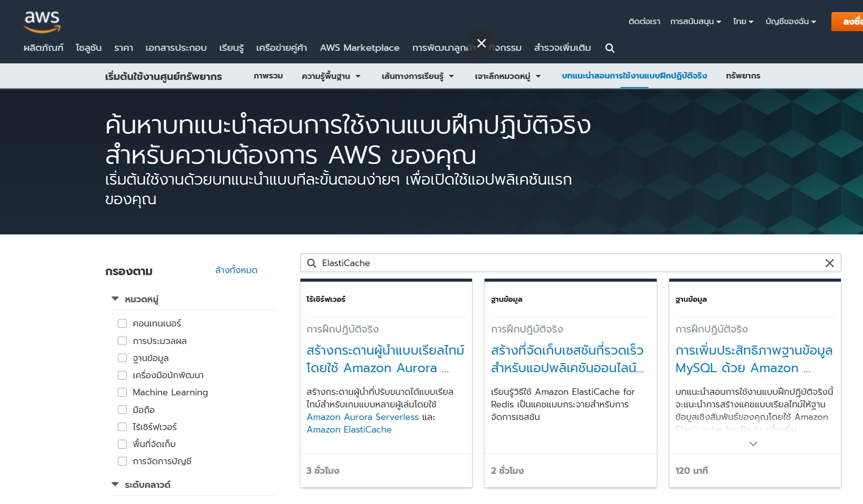The height and width of the screenshot is (504, 863).
Task: Open the เรียนรู้ menu
Action: click(x=231, y=48)
